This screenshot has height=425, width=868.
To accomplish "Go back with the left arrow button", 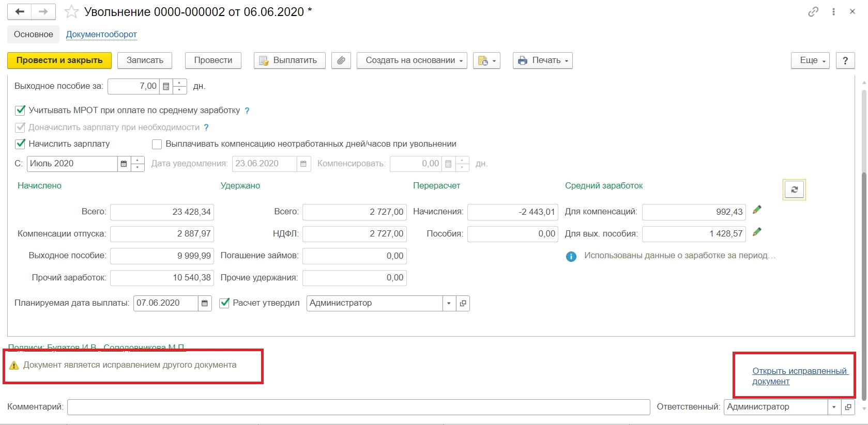I will 20,11.
